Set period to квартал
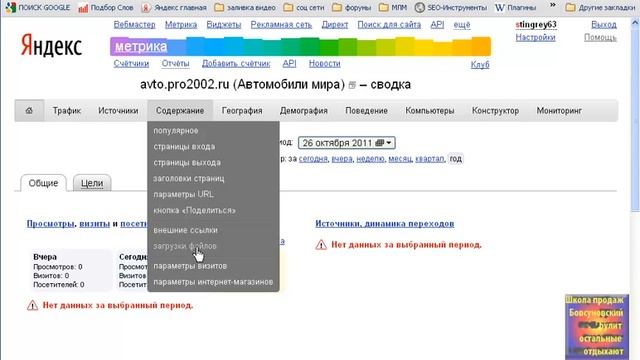Screen dimensions: 640x360 (429, 159)
